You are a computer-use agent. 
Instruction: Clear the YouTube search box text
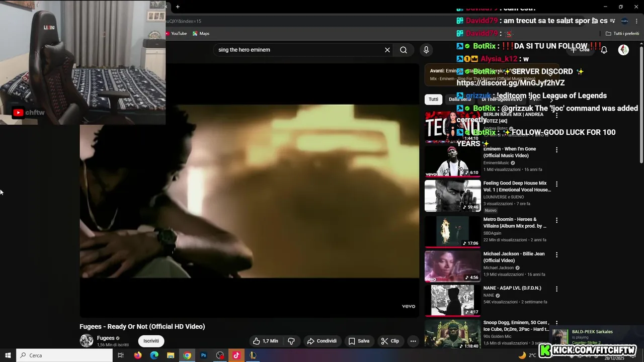coord(387,50)
